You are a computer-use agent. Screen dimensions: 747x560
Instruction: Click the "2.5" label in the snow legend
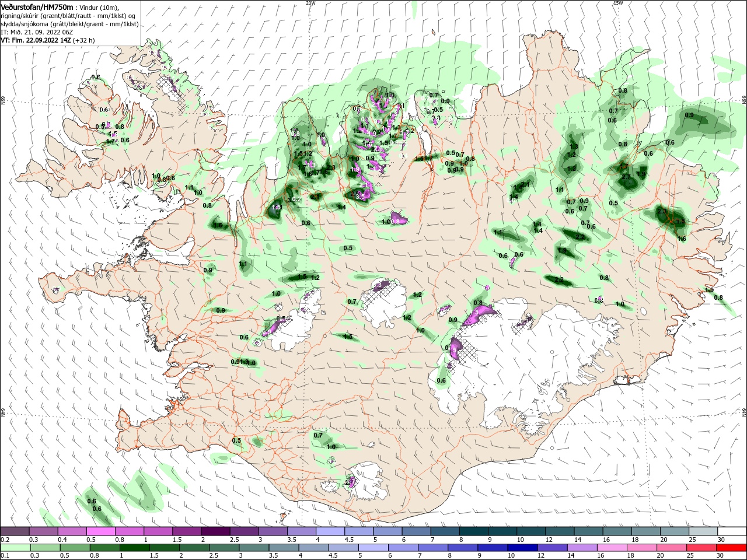235,540
